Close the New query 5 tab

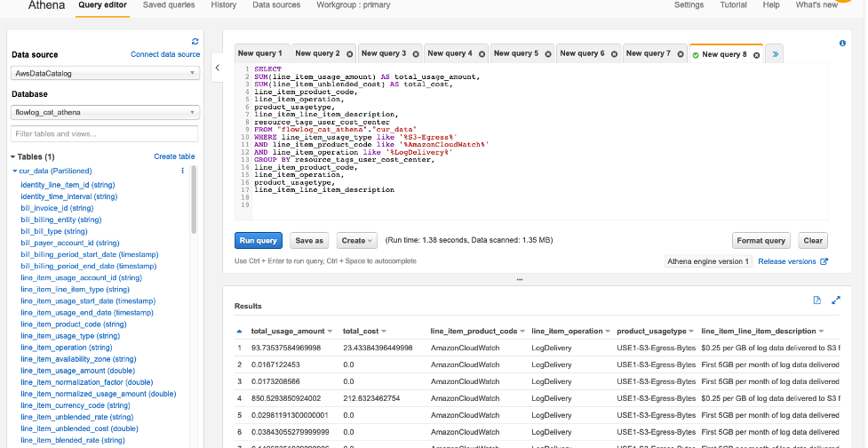tap(548, 54)
